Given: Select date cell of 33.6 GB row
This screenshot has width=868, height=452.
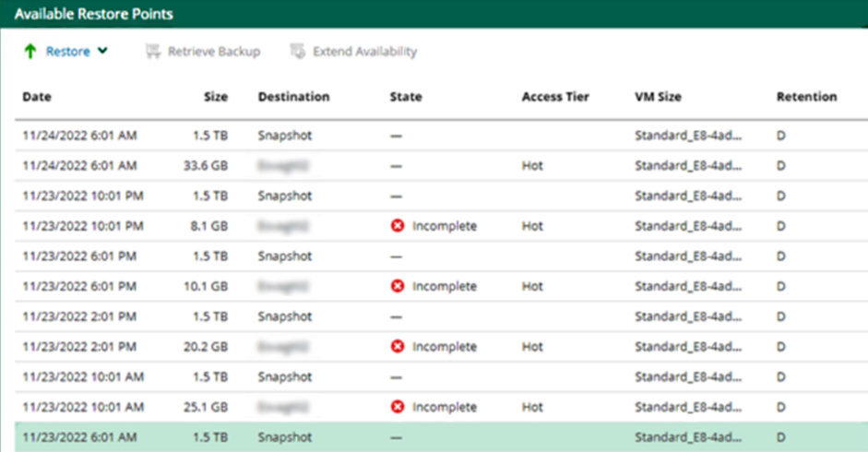Looking at the screenshot, I should [79, 166].
